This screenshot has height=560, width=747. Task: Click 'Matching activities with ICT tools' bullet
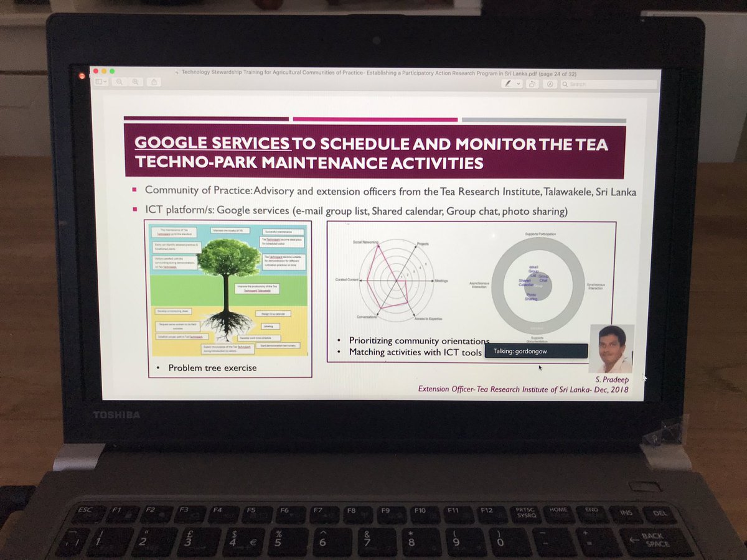click(x=415, y=352)
